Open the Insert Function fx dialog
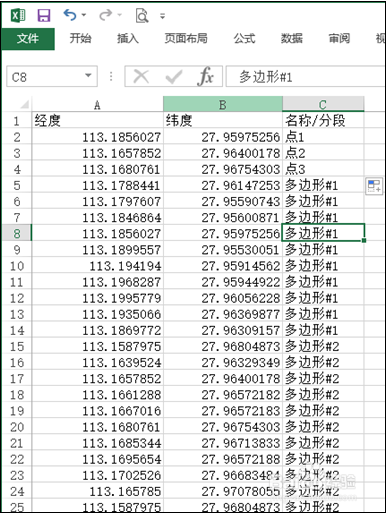 click(205, 77)
